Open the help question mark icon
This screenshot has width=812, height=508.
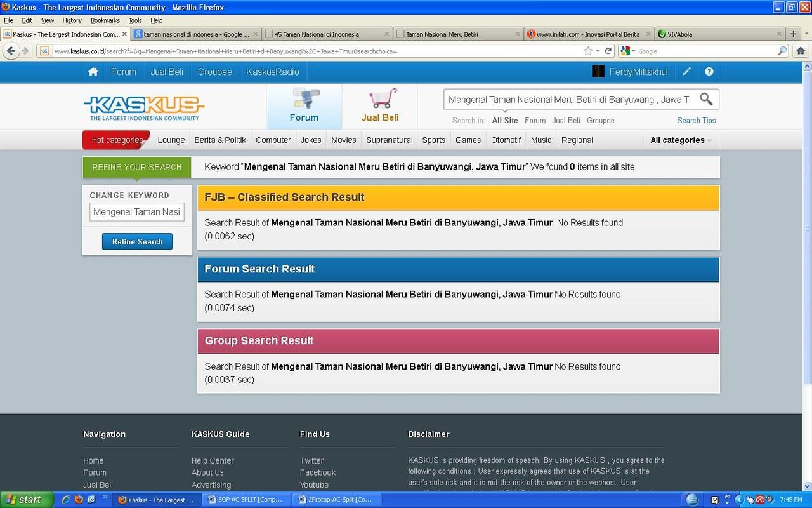click(x=709, y=72)
